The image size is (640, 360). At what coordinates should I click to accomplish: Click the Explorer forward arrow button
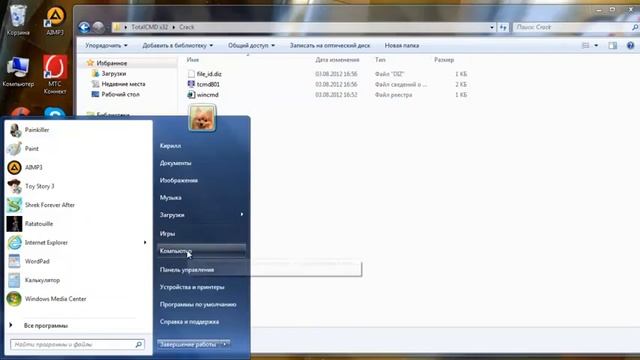pyautogui.click(x=98, y=27)
